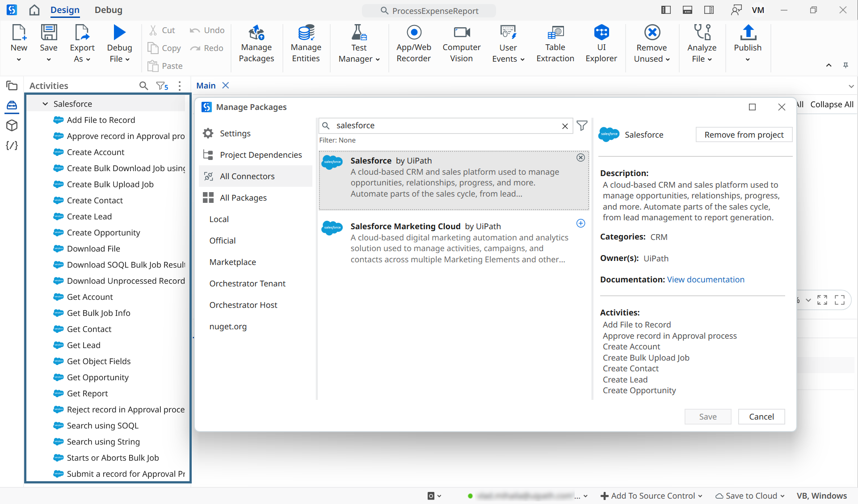Open the View documentation link
Screen dimensions: 858x504
[705, 279]
